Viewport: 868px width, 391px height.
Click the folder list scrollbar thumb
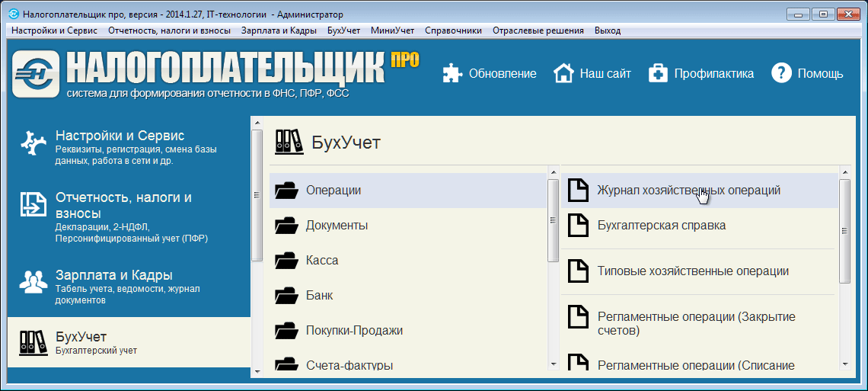553,220
